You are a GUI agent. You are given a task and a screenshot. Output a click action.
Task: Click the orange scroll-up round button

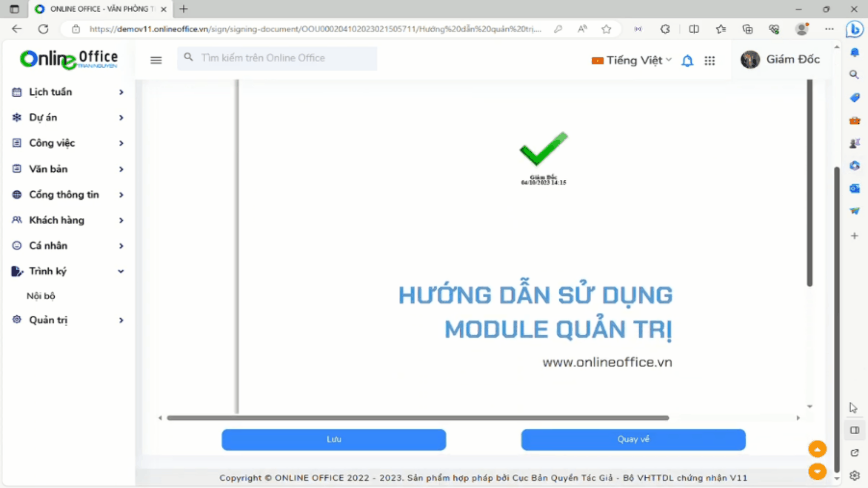click(x=817, y=449)
